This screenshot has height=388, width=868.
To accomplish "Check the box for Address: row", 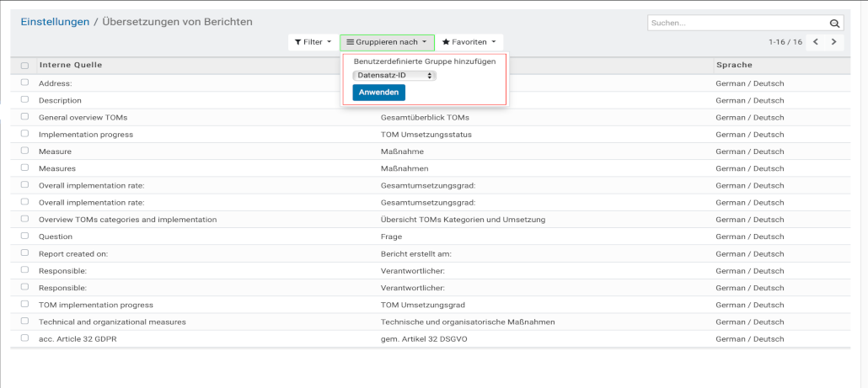I will [24, 83].
